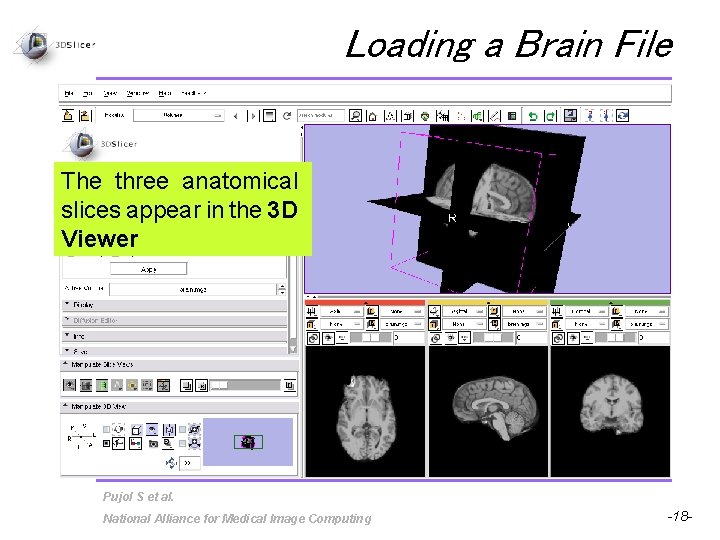Open the Feedback menu
Image resolution: width=720 pixels, height=540 pixels.
point(193,93)
